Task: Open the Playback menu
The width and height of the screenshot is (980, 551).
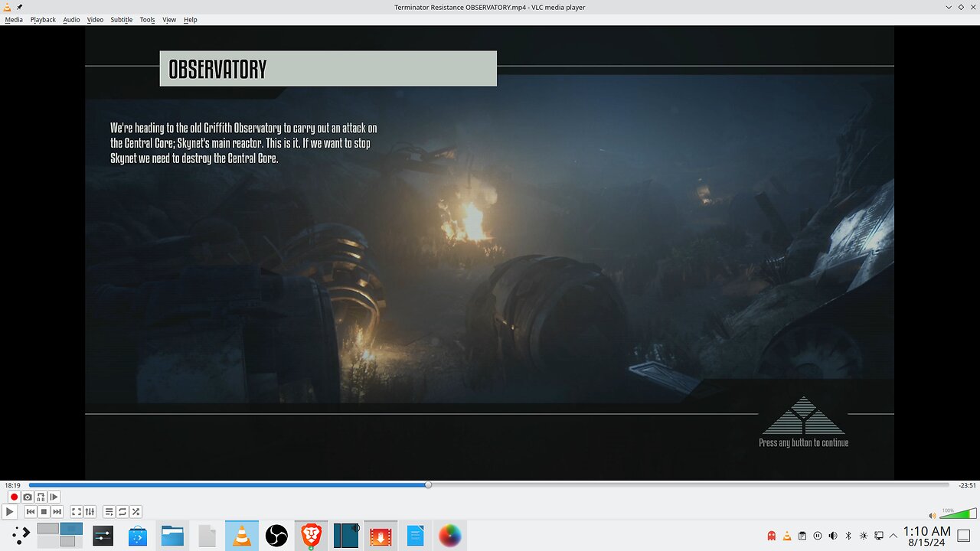Action: [43, 19]
